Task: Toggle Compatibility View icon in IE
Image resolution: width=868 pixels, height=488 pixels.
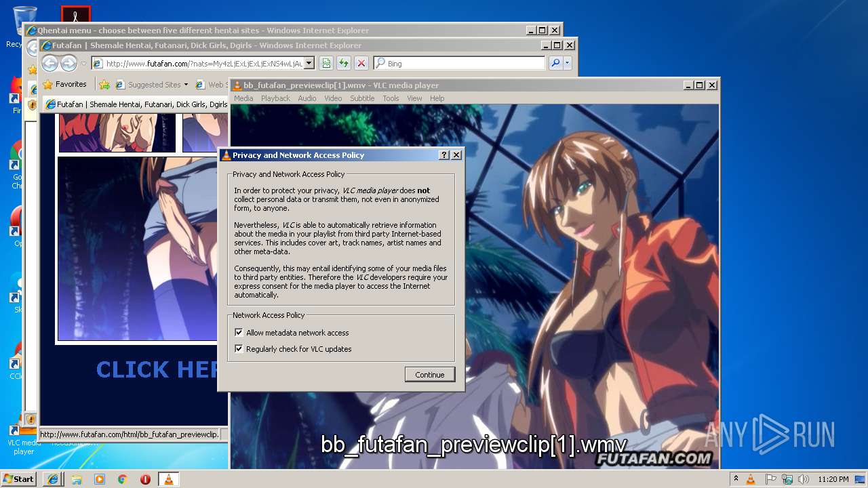Action: (326, 63)
